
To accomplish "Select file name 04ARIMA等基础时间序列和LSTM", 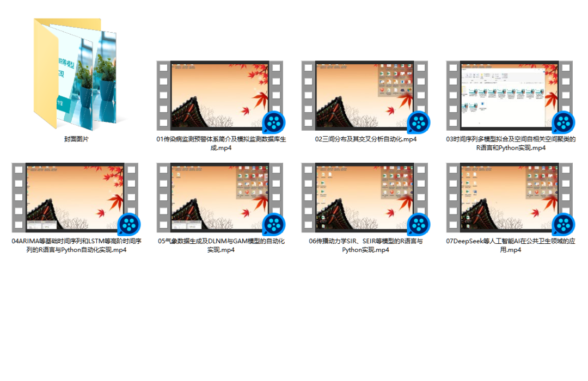I will (76, 245).
